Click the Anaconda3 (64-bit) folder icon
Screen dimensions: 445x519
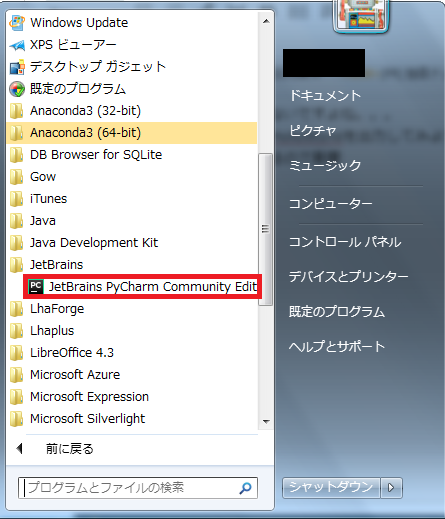(x=16, y=133)
